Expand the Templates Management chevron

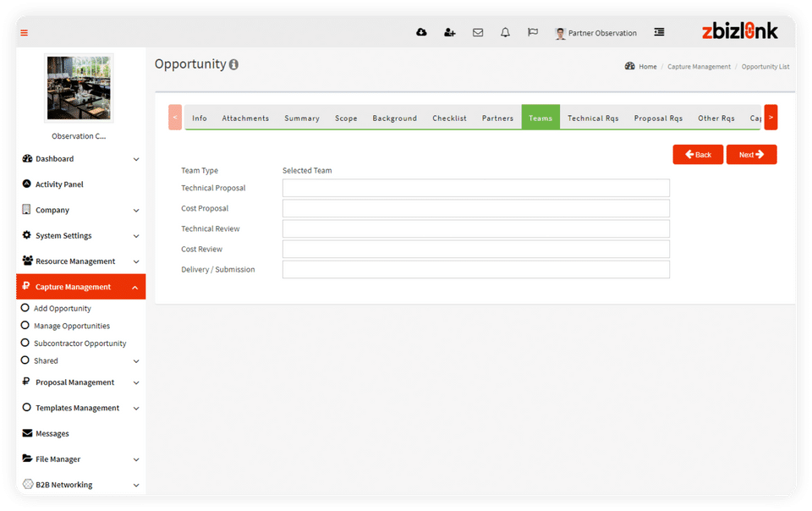point(136,409)
